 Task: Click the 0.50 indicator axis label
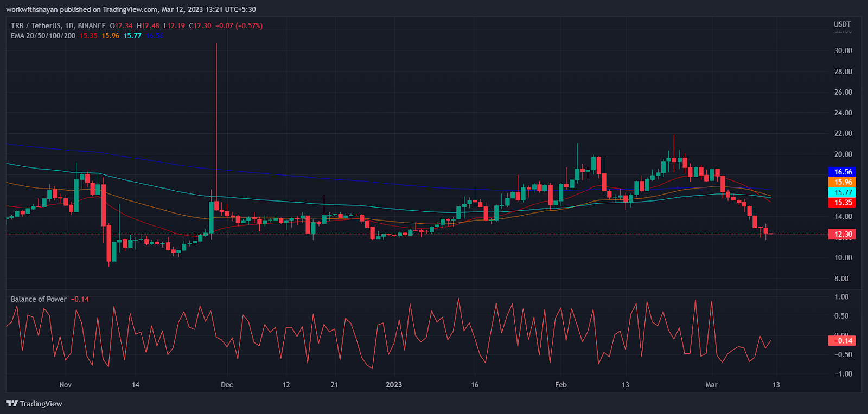[841, 316]
